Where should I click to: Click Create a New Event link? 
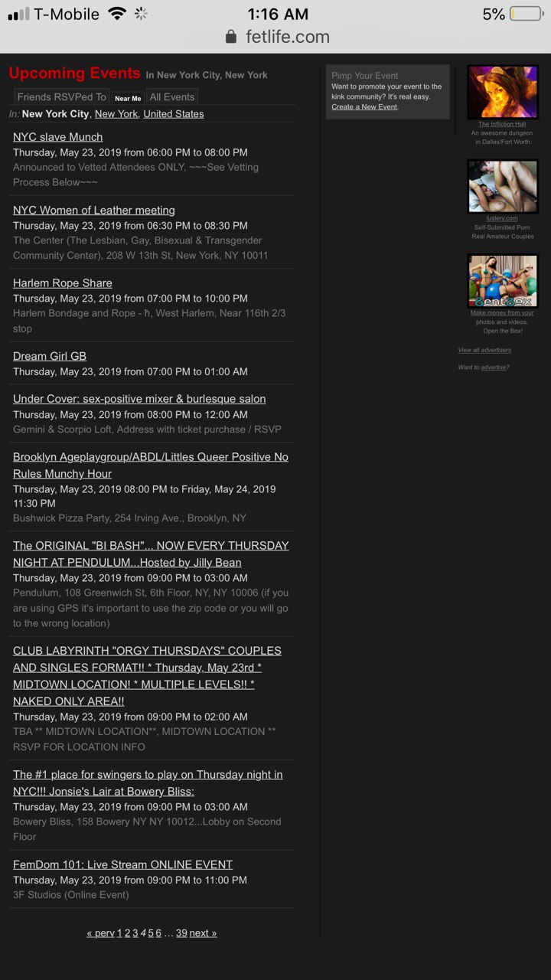pos(364,107)
